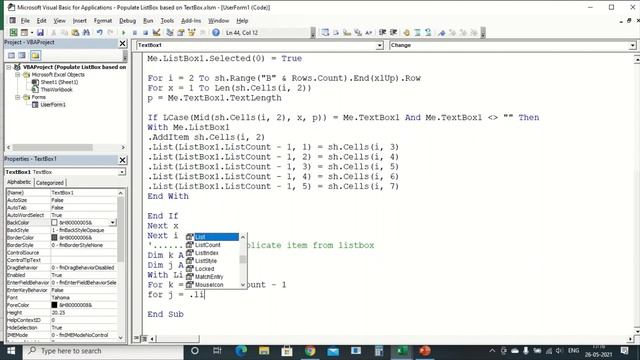Select ThisWorkbook in project tree
Viewport: 640px width, 360px height.
point(56,89)
